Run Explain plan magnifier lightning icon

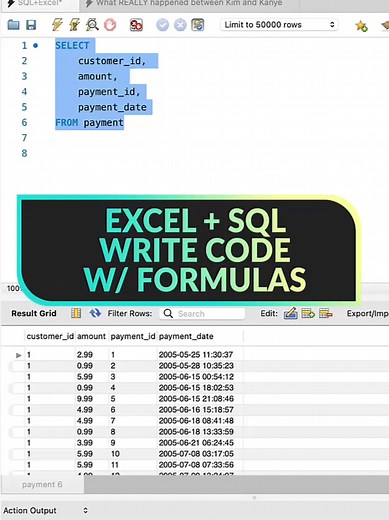point(92,25)
